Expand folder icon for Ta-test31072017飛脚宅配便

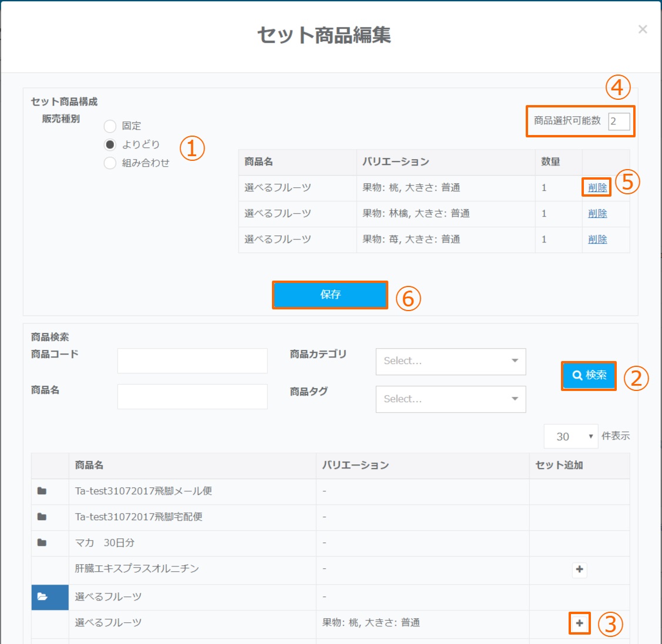[42, 517]
